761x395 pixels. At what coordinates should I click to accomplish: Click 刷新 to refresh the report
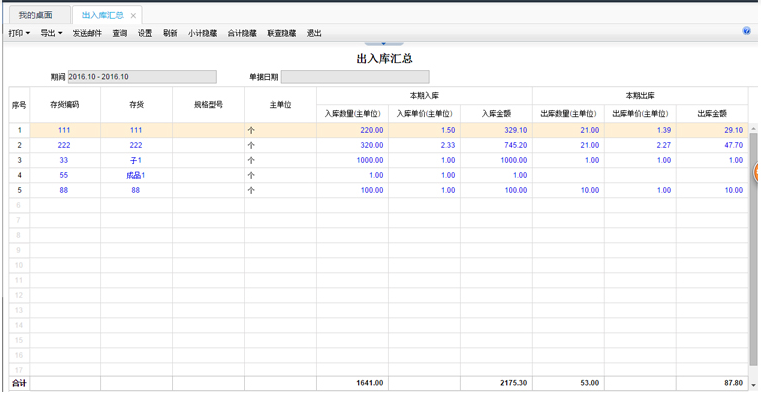[170, 33]
